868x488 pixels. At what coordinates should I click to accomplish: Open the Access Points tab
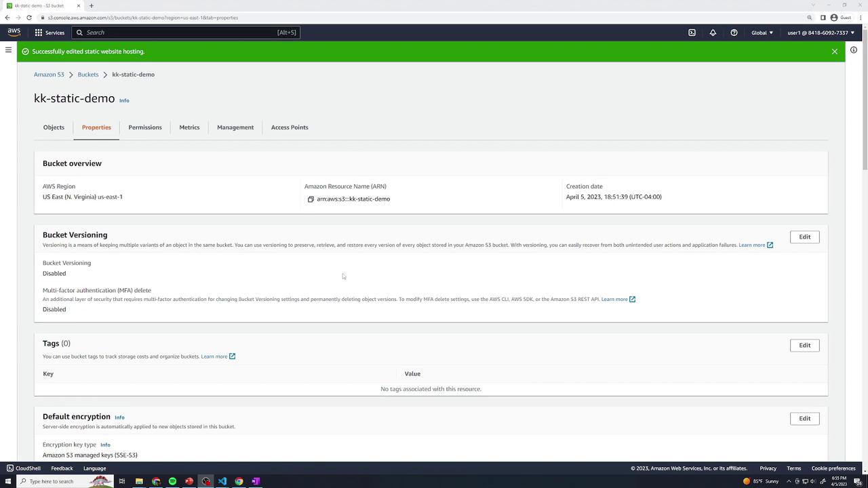[290, 127]
